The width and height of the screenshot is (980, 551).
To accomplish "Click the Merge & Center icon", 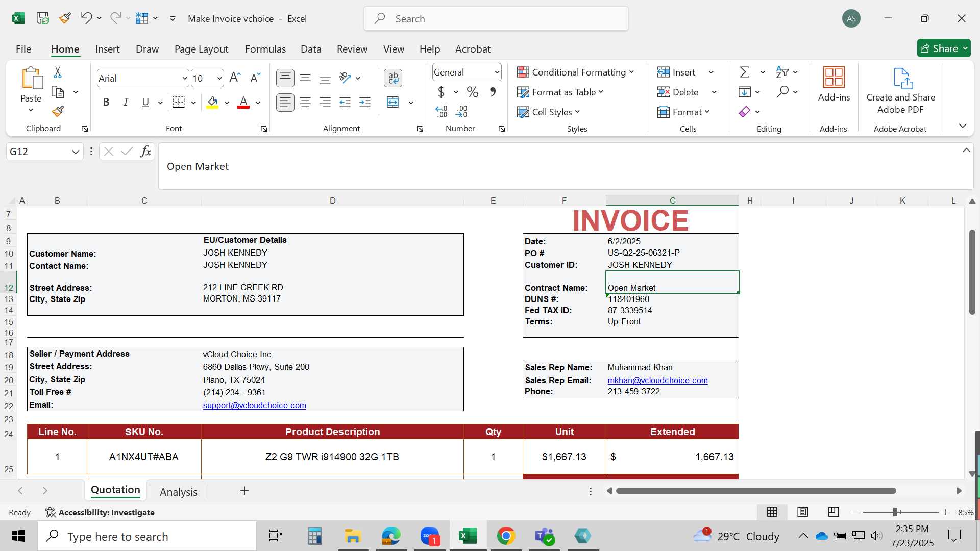I will (x=393, y=103).
